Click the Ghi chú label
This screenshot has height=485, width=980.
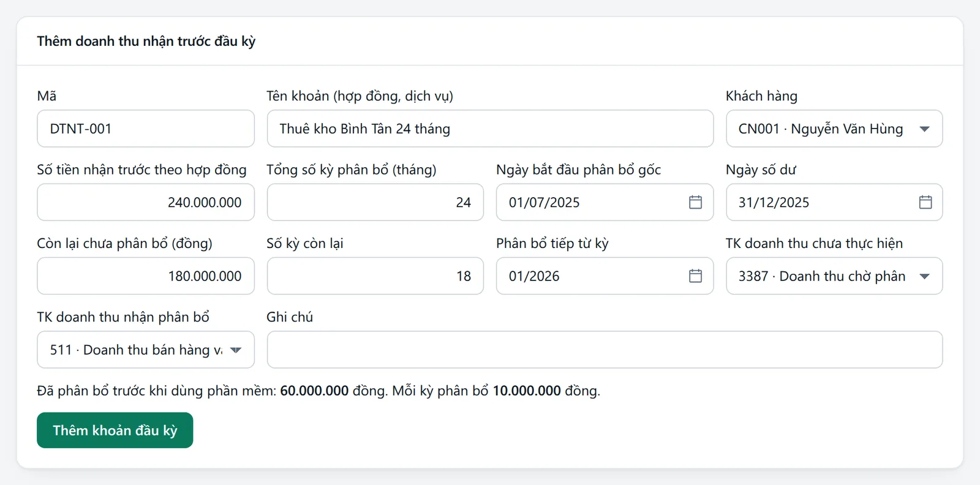[290, 317]
